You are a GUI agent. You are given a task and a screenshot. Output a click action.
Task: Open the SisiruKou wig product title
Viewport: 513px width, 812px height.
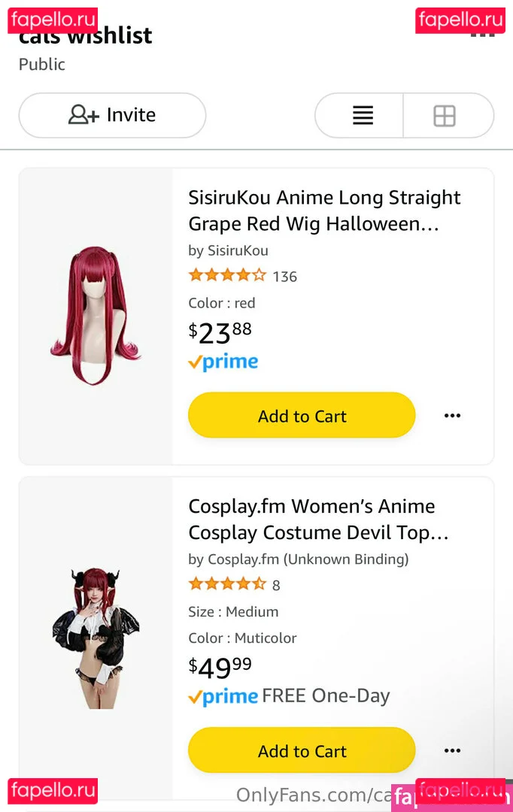[324, 211]
